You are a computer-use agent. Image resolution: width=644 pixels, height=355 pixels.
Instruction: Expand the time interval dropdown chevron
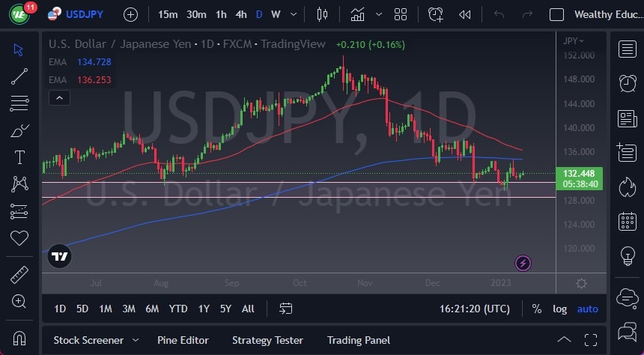292,14
